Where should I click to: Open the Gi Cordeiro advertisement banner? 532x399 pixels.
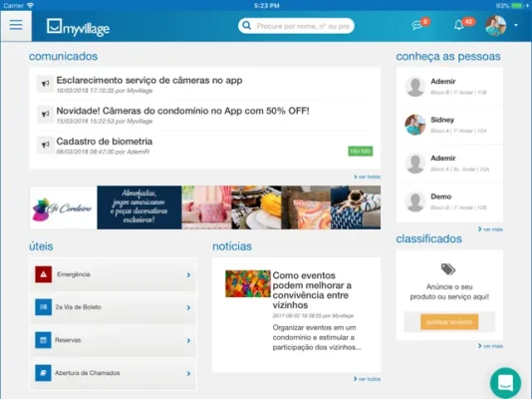[x=205, y=207]
